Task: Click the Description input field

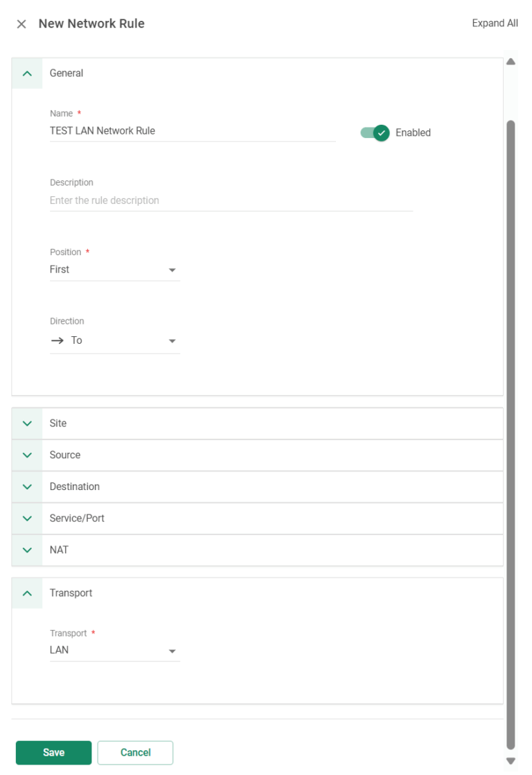Action: click(231, 200)
